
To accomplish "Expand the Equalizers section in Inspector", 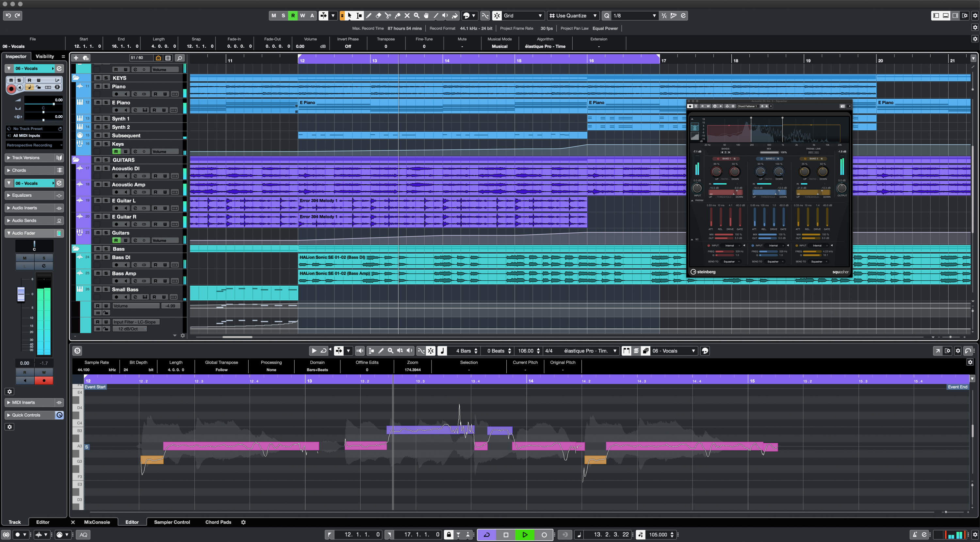I will [33, 195].
